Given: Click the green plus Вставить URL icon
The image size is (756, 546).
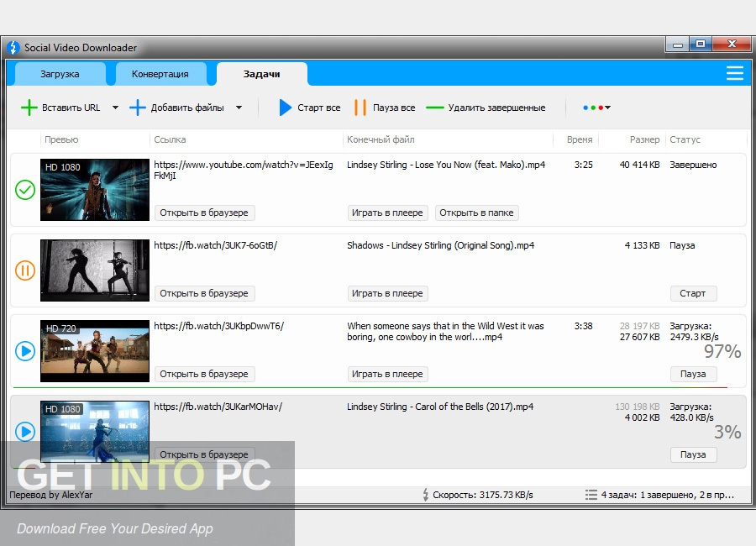Looking at the screenshot, I should (29, 108).
